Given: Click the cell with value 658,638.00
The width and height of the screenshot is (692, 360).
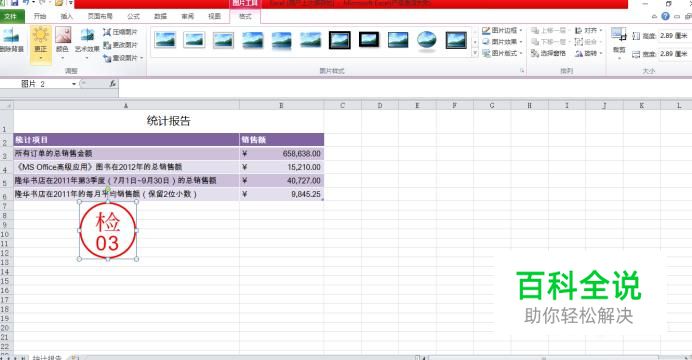Looking at the screenshot, I should (282, 154).
